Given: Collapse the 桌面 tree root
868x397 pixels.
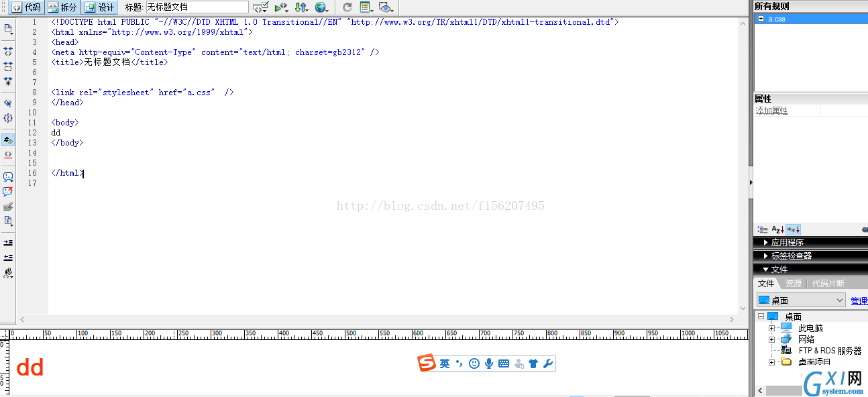Looking at the screenshot, I should [x=761, y=317].
